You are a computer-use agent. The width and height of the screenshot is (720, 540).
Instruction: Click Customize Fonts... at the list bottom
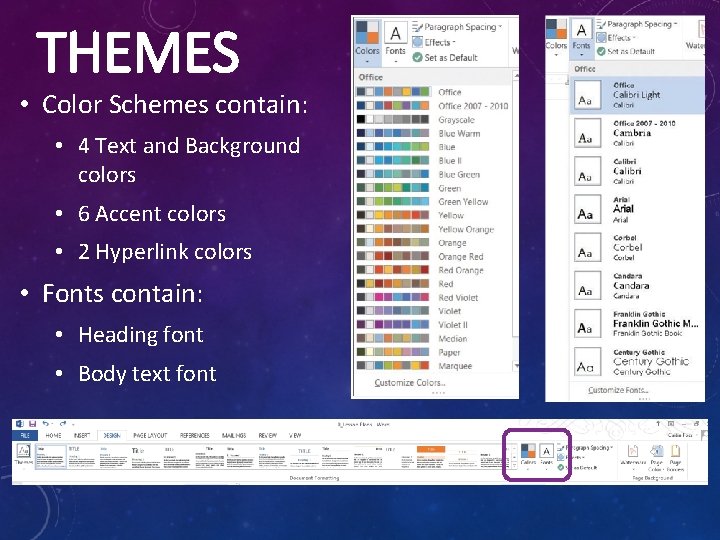[x=618, y=390]
